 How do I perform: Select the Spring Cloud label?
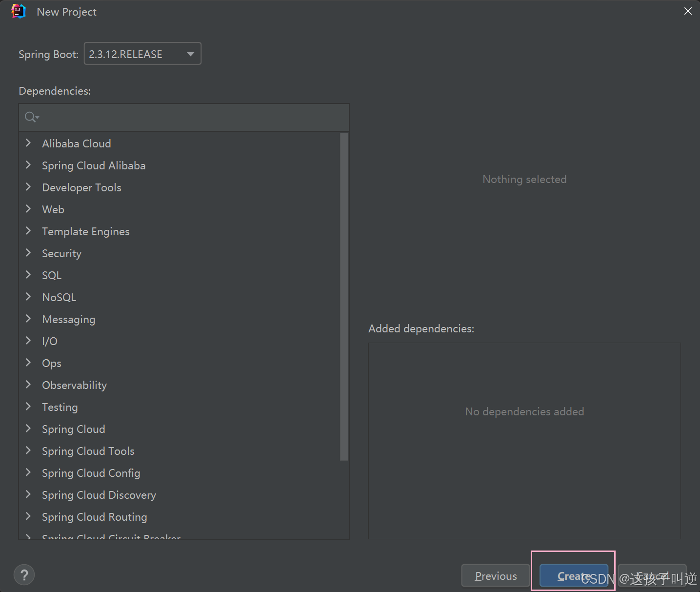(x=74, y=429)
